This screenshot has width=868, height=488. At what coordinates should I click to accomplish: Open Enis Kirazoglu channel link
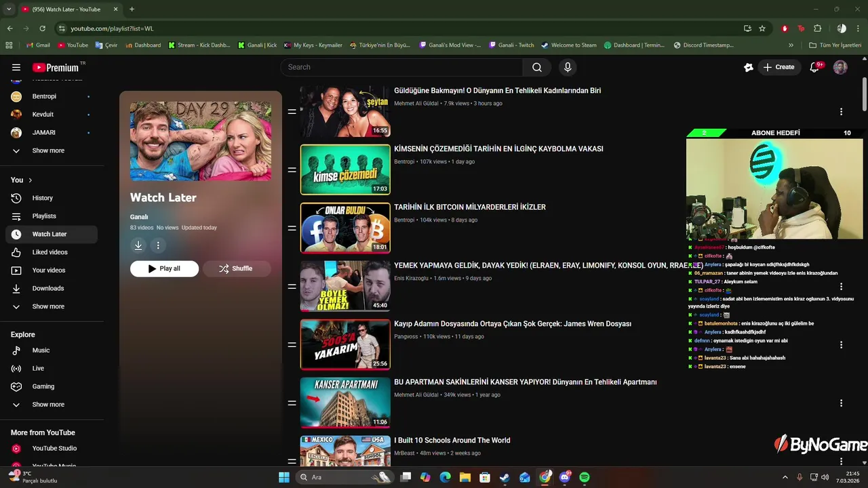pos(412,279)
